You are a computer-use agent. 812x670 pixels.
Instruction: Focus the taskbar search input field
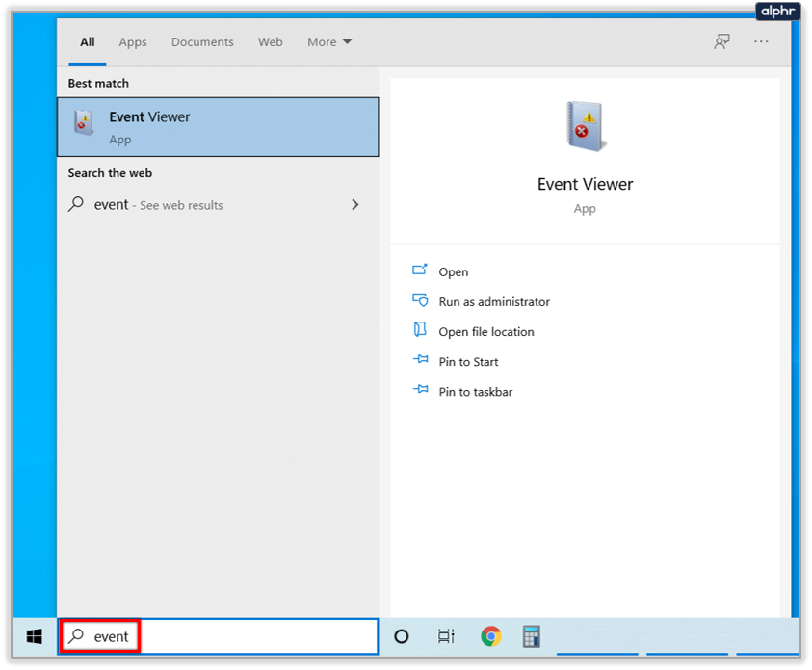click(218, 636)
